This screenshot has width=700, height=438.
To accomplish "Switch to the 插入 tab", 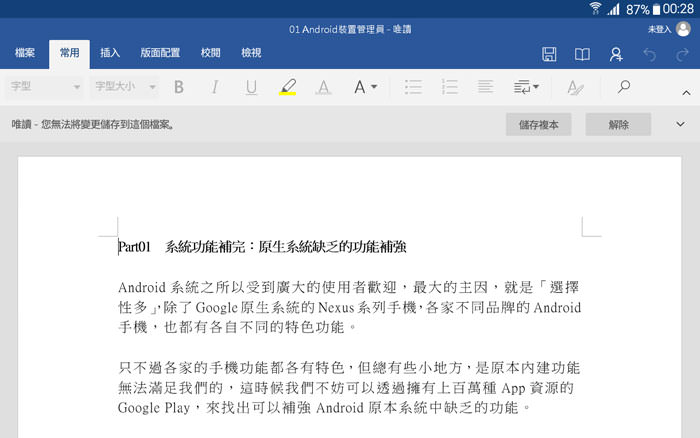I will pos(110,53).
